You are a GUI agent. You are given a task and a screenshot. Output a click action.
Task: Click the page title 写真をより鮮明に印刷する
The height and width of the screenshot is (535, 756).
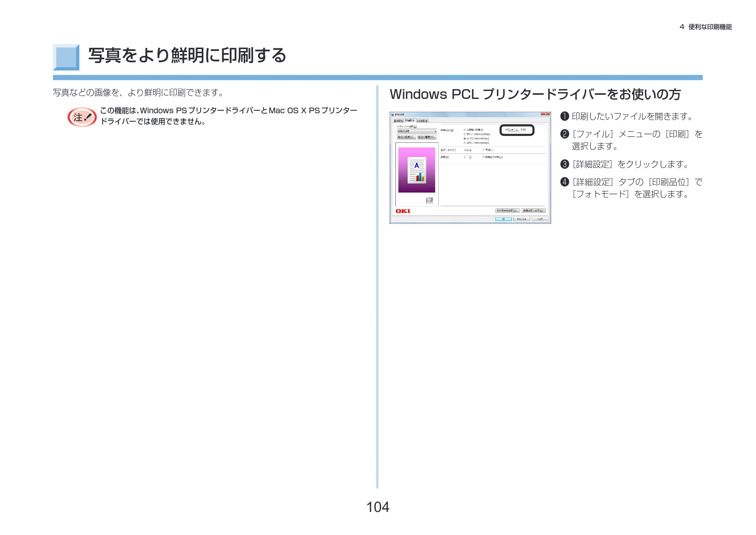click(x=187, y=56)
